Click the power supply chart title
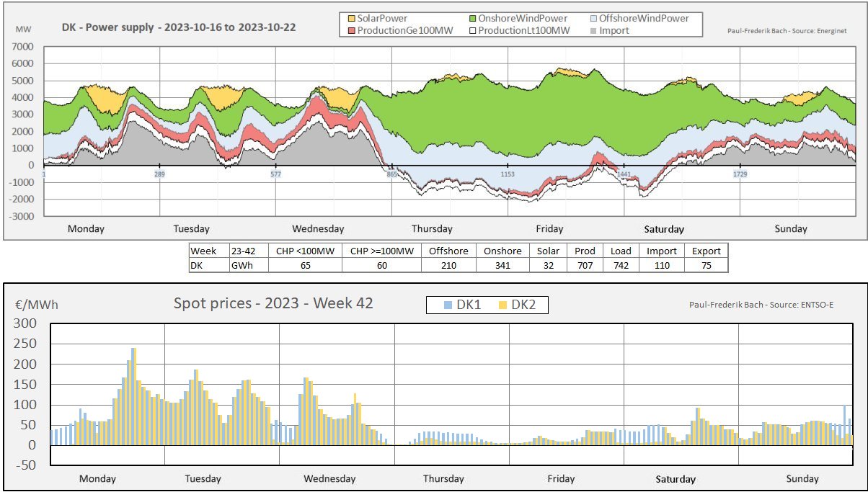 [x=178, y=28]
